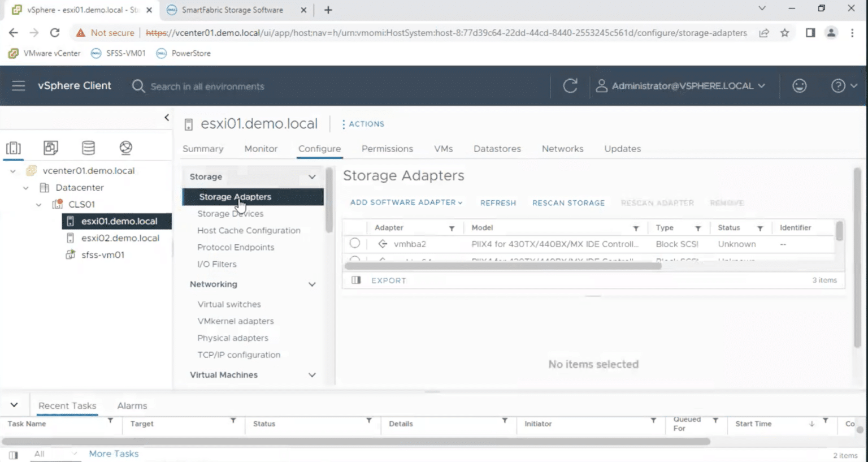Filter the Adapter column with funnel icon
Viewport: 868px width, 462px height.
pos(452,228)
